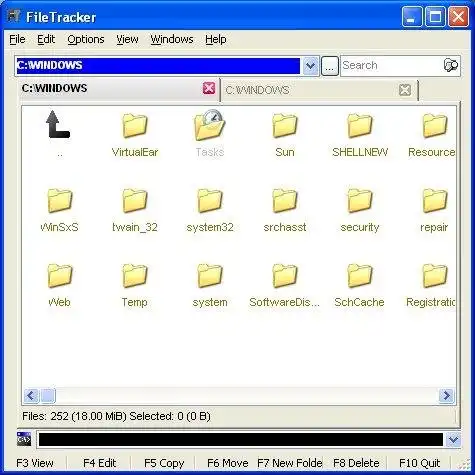The width and height of the screenshot is (475, 475).
Task: Open the SHELLNEW folder icon
Action: pyautogui.click(x=360, y=126)
